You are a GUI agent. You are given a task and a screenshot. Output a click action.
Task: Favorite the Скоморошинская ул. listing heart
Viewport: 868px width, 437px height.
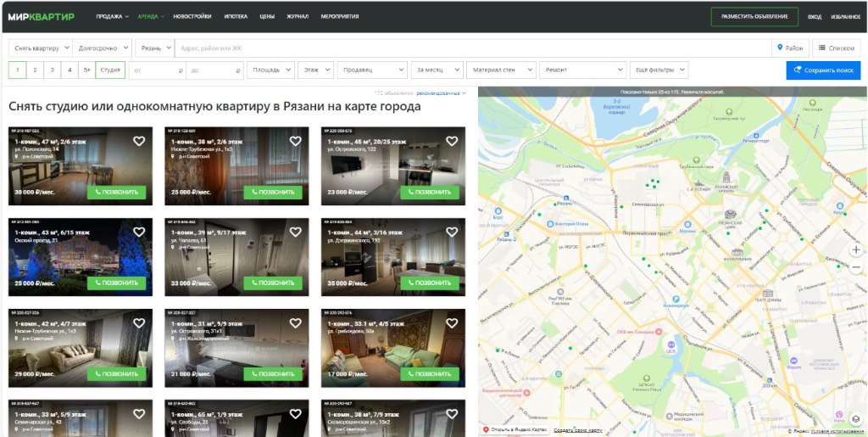click(452, 414)
